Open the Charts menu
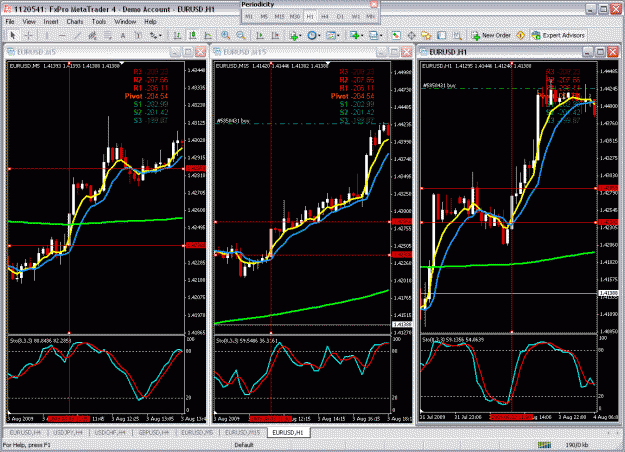Screen dimensions: 625x452 pos(75,22)
